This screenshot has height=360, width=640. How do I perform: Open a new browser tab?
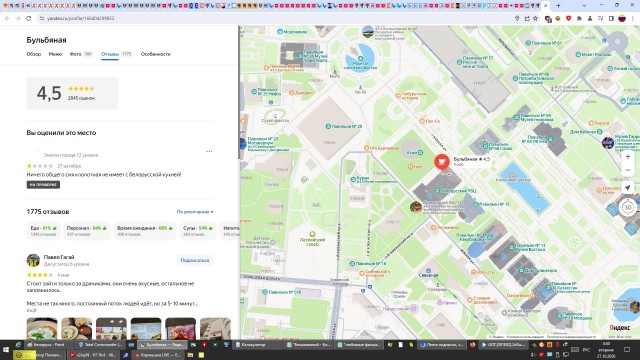click(558, 6)
